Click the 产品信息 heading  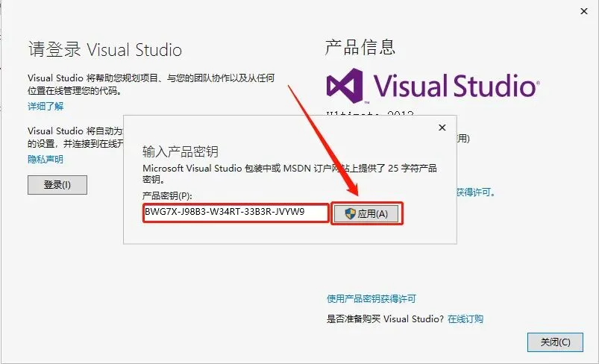360,47
